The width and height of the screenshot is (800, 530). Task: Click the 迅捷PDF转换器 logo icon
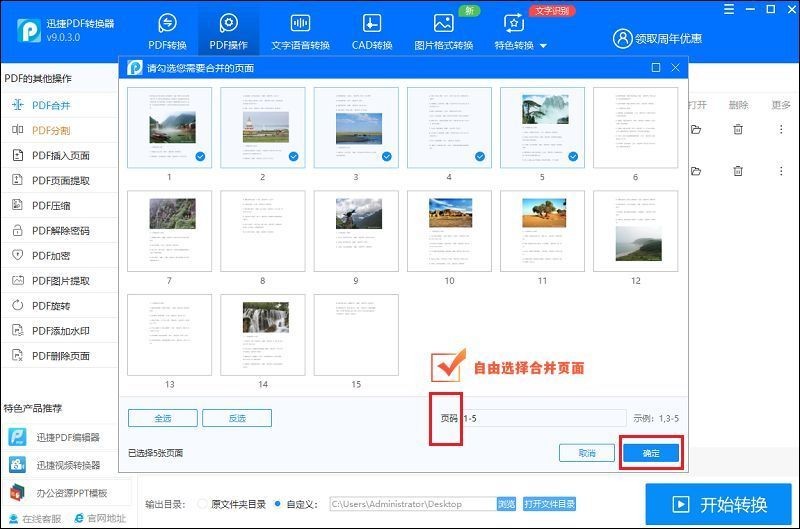(x=29, y=31)
